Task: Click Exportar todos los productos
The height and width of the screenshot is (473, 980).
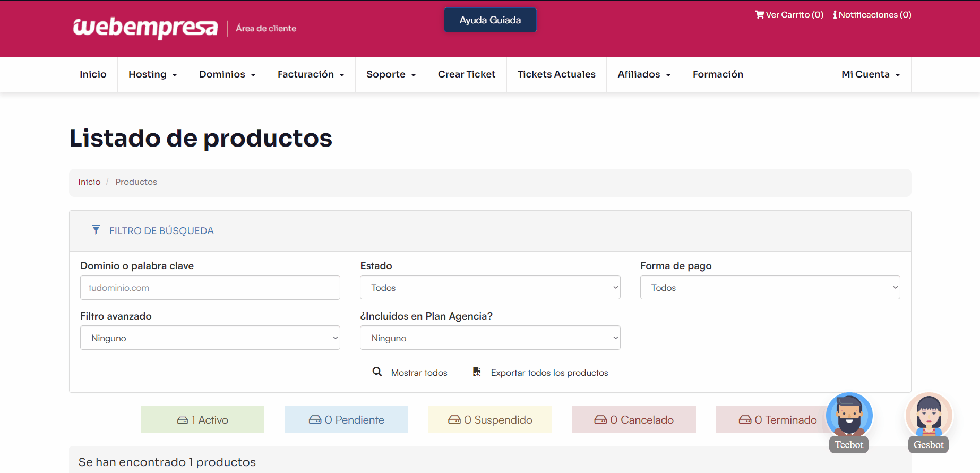Action: point(549,373)
